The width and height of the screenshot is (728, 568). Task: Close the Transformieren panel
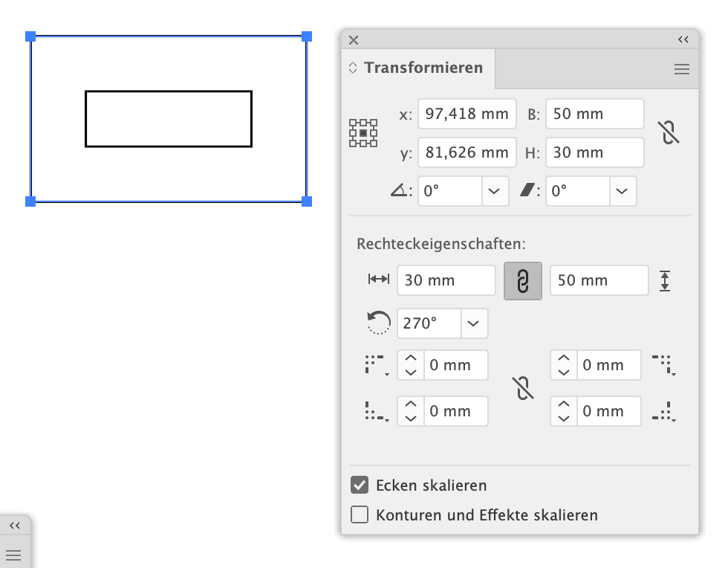[354, 40]
